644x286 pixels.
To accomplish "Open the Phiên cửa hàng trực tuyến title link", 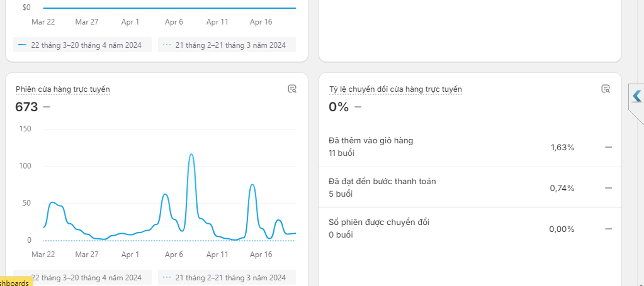I will click(x=63, y=89).
